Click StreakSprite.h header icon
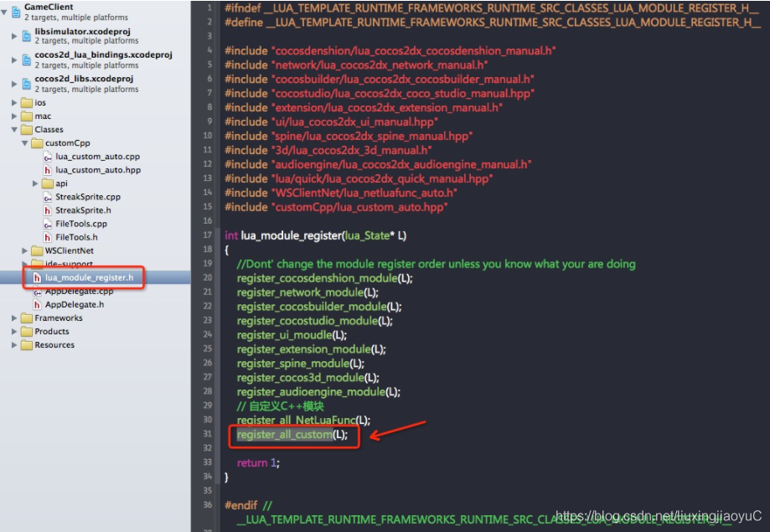The width and height of the screenshot is (770, 532). [x=47, y=211]
